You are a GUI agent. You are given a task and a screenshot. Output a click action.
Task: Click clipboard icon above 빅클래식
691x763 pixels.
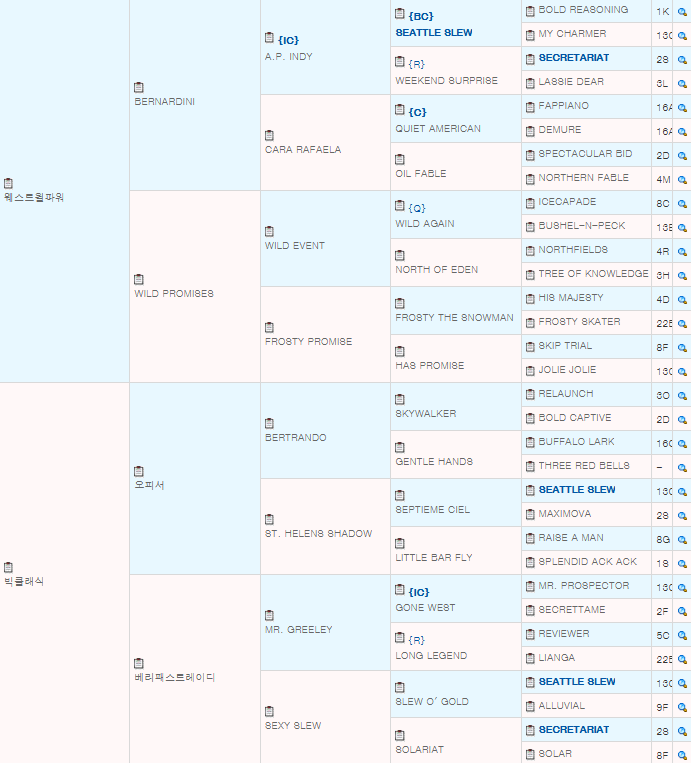tap(8, 567)
